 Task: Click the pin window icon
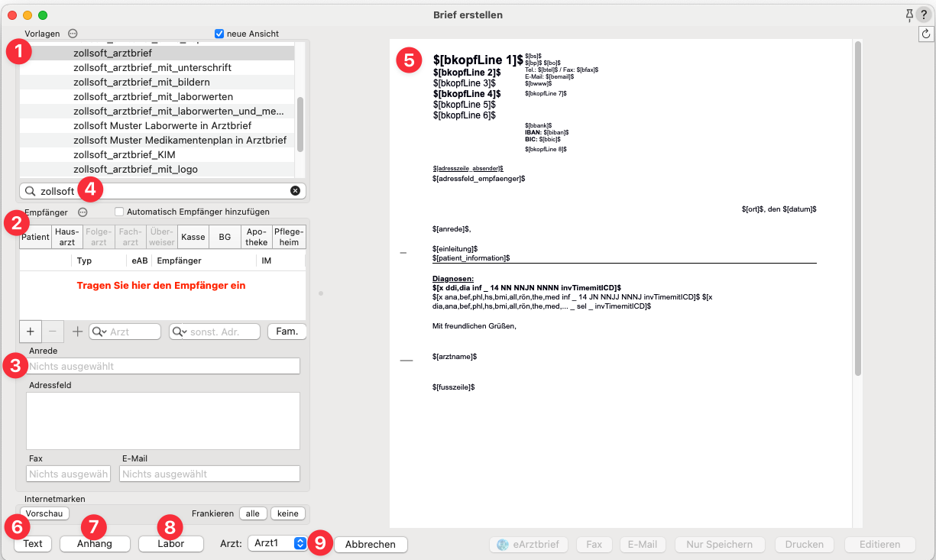[x=908, y=15]
